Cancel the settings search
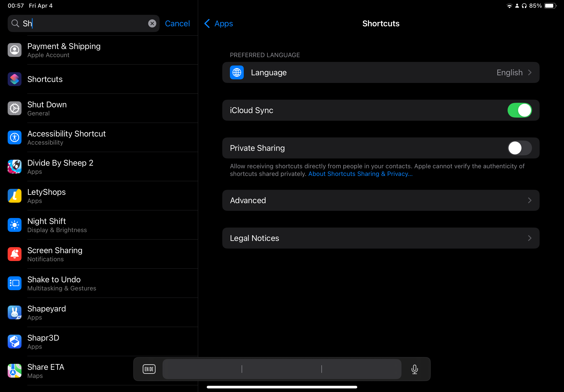 point(177,23)
